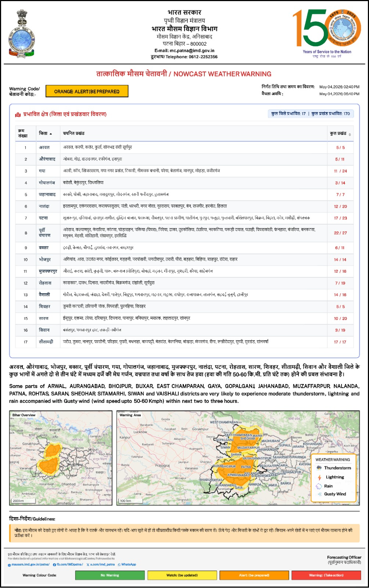Click the affected area map-pin icon beside प्रभावित क्षेत्र
Image resolution: width=369 pixels, height=588 pixels.
pyautogui.click(x=18, y=115)
